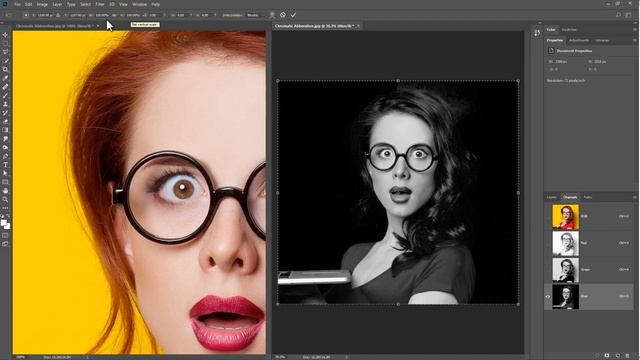Select the Green channel thumbnail
Viewport: 640px width, 360px height.
(x=565, y=270)
